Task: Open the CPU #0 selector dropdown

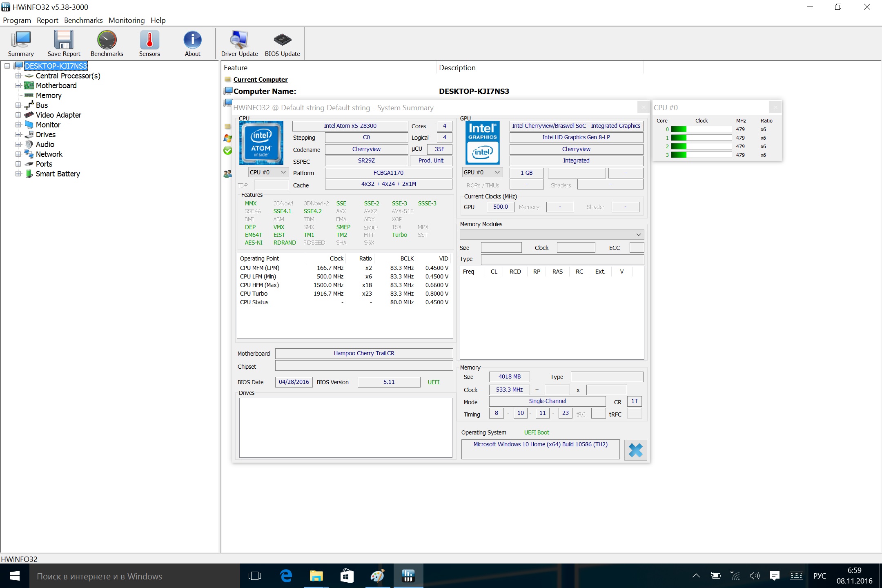Action: click(x=268, y=172)
